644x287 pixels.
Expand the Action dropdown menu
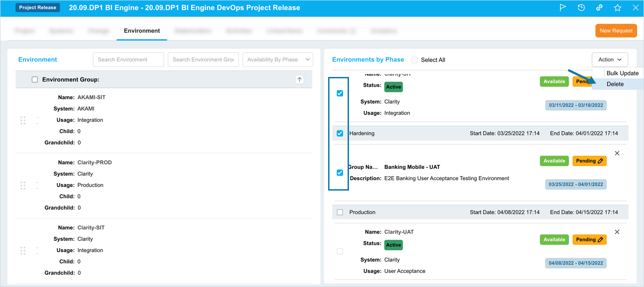(x=610, y=60)
